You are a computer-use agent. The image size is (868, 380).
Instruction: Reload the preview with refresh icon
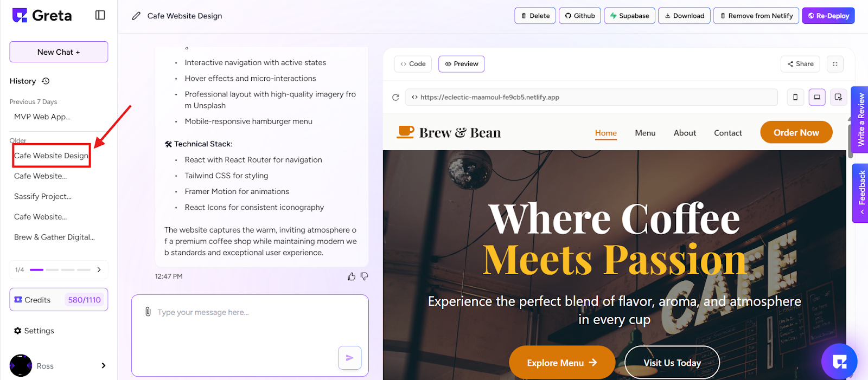(x=395, y=98)
